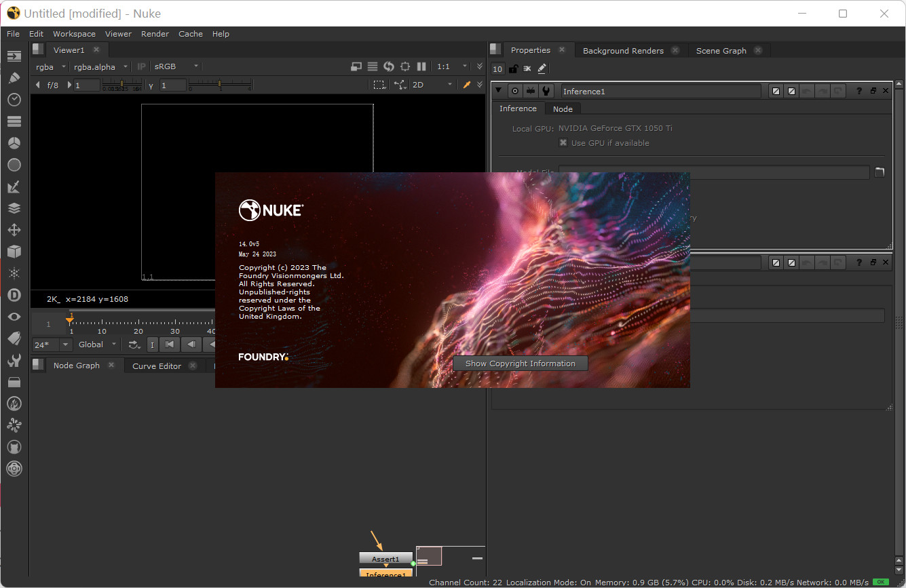Open the FurnaceCore menu (flame icon)
The image size is (906, 588).
point(14,404)
